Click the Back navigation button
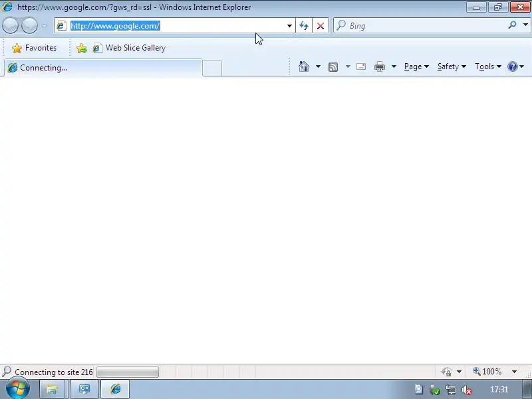The width and height of the screenshot is (532, 399). [10, 26]
